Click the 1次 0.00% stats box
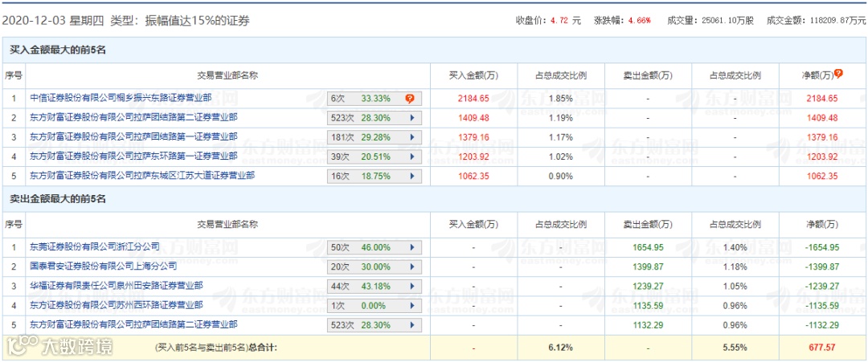 click(375, 306)
